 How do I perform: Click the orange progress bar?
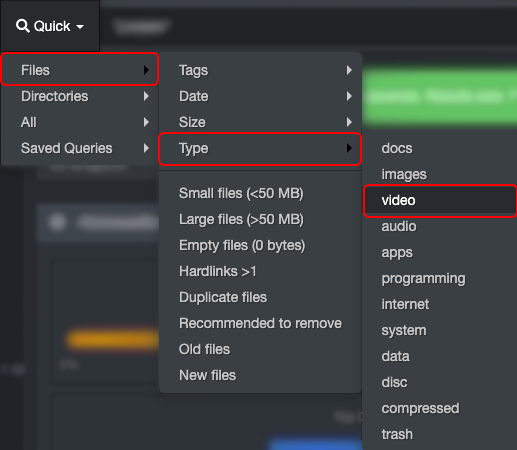113,339
